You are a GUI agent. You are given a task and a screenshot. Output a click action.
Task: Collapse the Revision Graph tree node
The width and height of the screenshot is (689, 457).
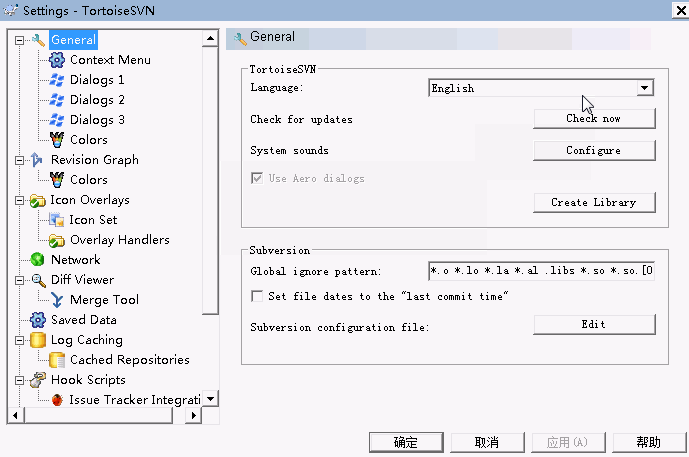tap(19, 160)
